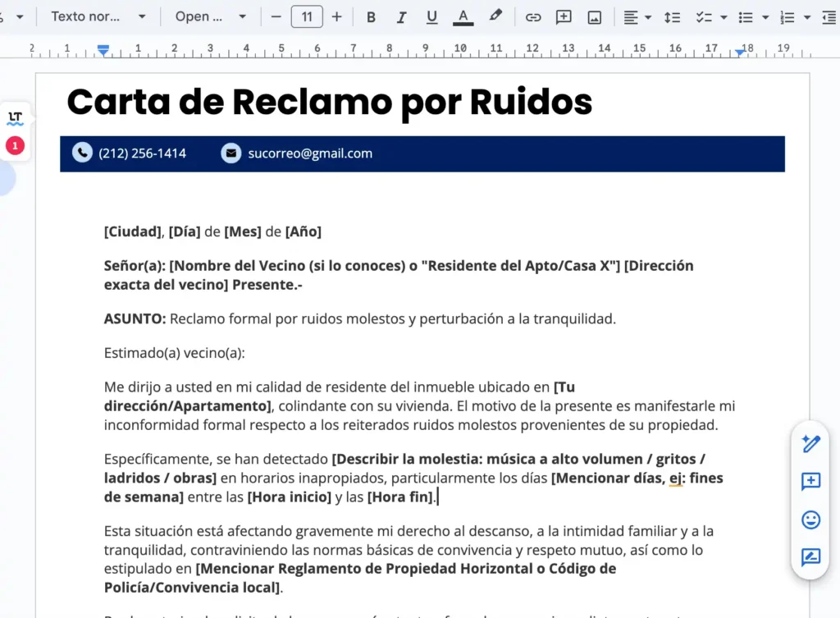This screenshot has width=840, height=618.
Task: Open the LanguageTool sidebar icon
Action: pyautogui.click(x=15, y=117)
